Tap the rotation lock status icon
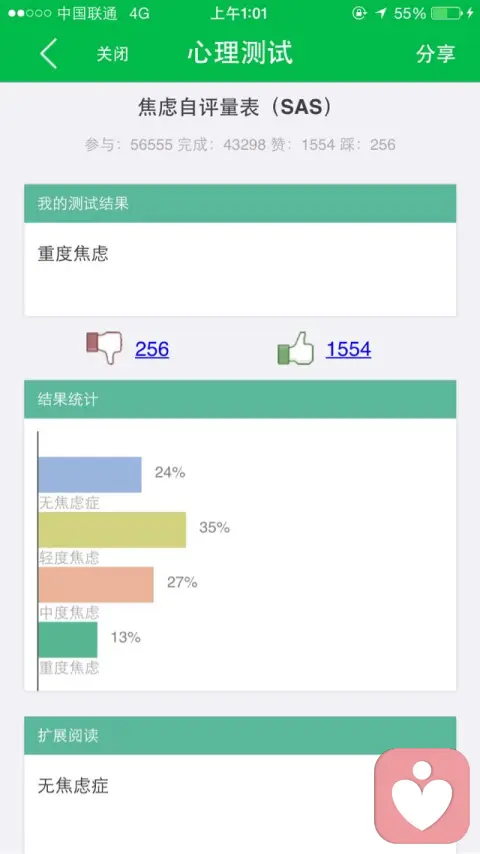This screenshot has width=480, height=854. (x=359, y=14)
